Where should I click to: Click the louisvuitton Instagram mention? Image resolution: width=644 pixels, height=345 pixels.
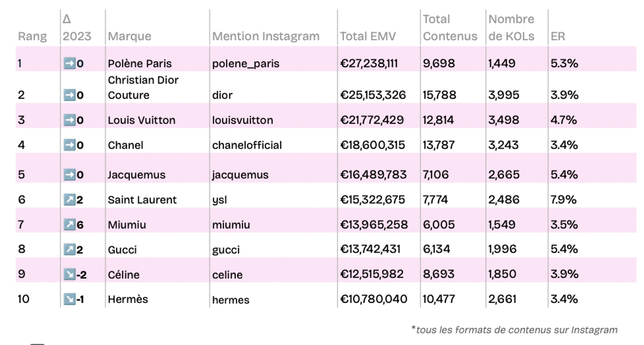(243, 120)
